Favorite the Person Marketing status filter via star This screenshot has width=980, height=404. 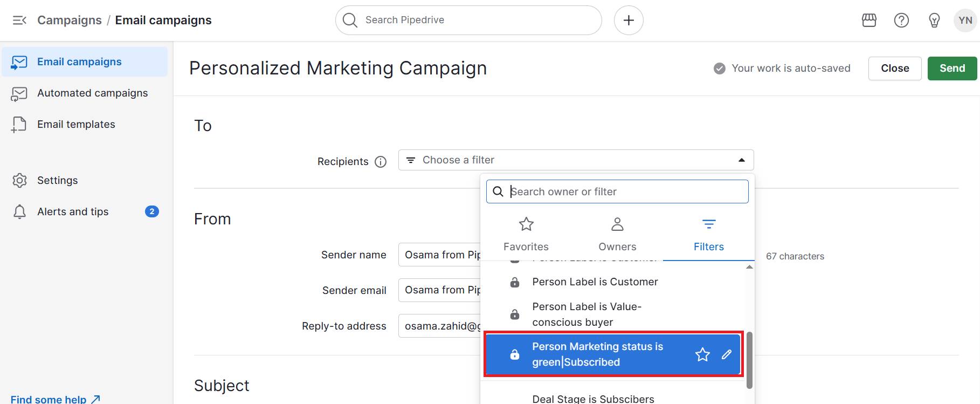click(702, 354)
